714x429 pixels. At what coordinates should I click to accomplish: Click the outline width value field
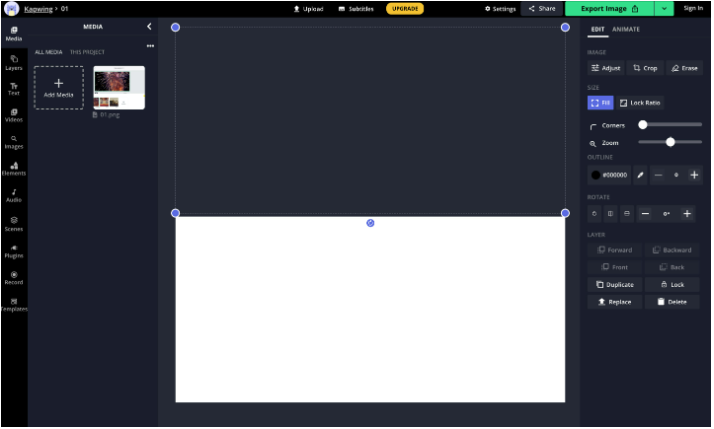676,175
